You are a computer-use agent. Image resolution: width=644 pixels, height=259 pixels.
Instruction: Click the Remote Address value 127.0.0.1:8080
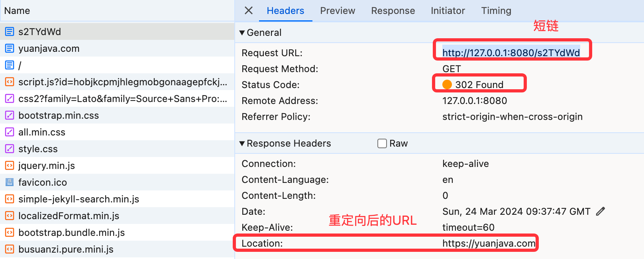tap(475, 101)
